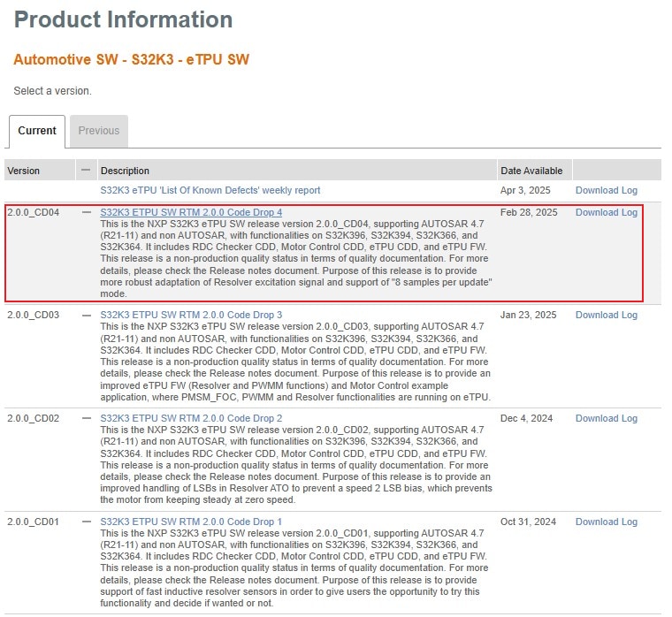Open S32K3 ETPU SW RTM Code Drop 2
This screenshot has width=672, height=617.
pyautogui.click(x=191, y=418)
